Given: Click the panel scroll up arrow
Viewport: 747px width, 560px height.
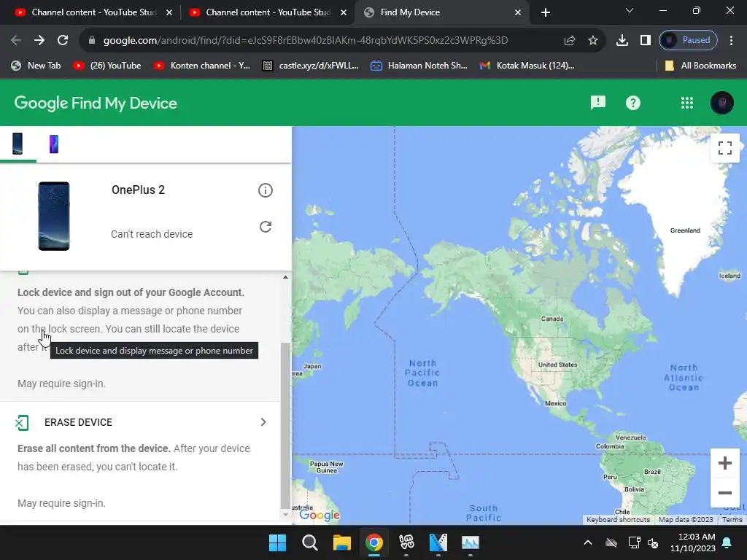Looking at the screenshot, I should [x=285, y=277].
